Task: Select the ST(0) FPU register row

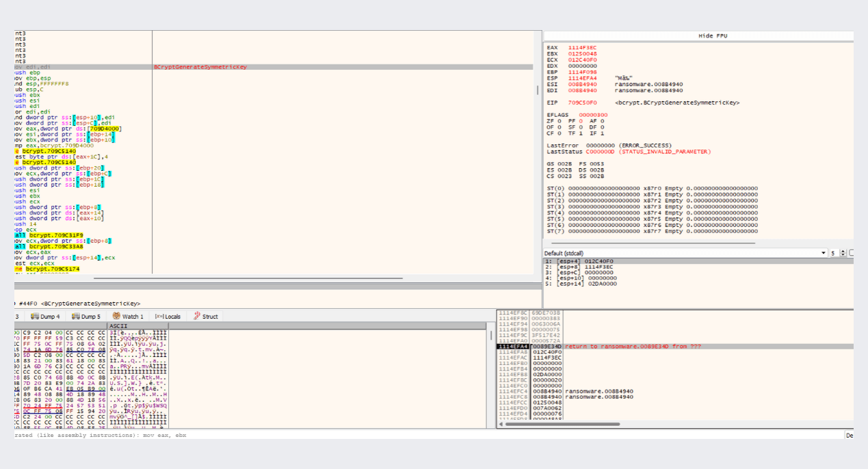Action: pyautogui.click(x=653, y=188)
